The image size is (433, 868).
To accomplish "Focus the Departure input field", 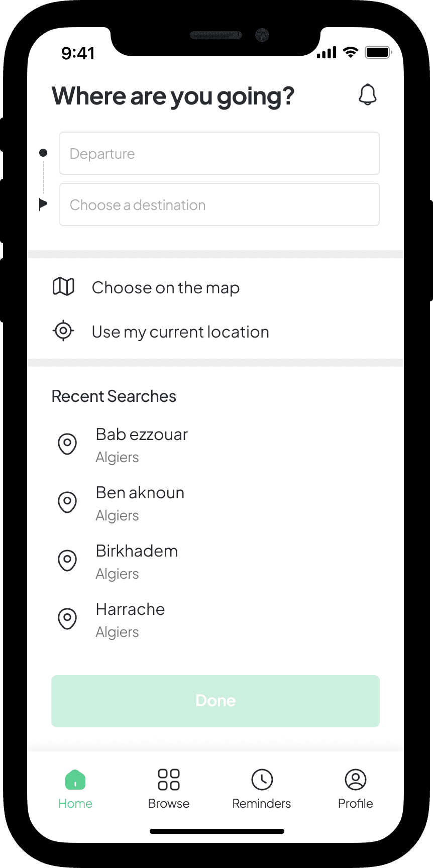I will click(x=220, y=153).
